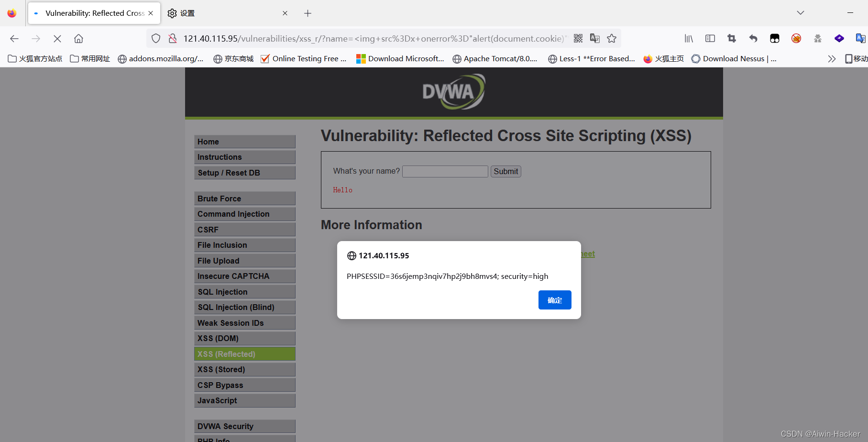
Task: Confirm the alert with the 确定 button
Action: [555, 300]
